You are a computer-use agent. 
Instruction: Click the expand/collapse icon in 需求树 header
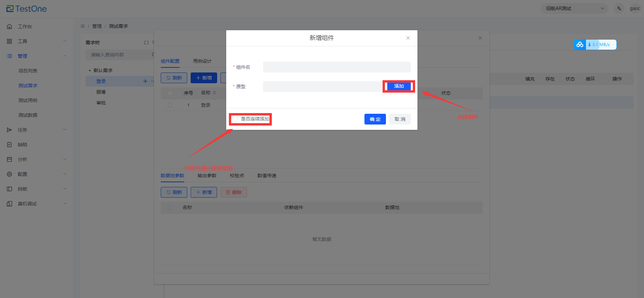pos(146,43)
